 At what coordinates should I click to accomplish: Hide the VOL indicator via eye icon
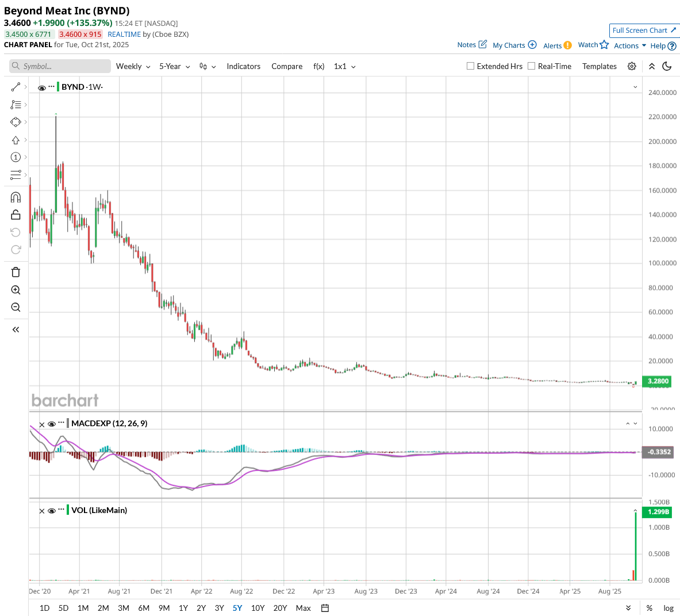pyautogui.click(x=52, y=511)
